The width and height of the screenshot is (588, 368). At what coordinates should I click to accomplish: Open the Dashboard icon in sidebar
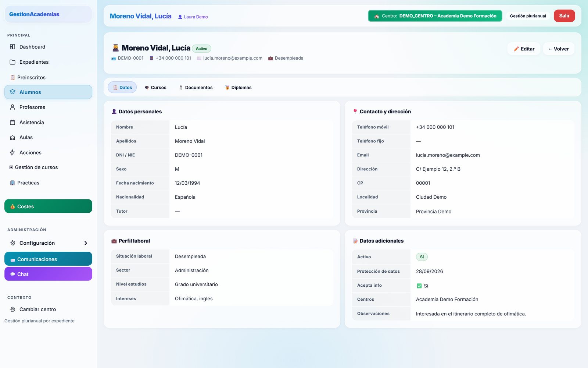(x=12, y=47)
